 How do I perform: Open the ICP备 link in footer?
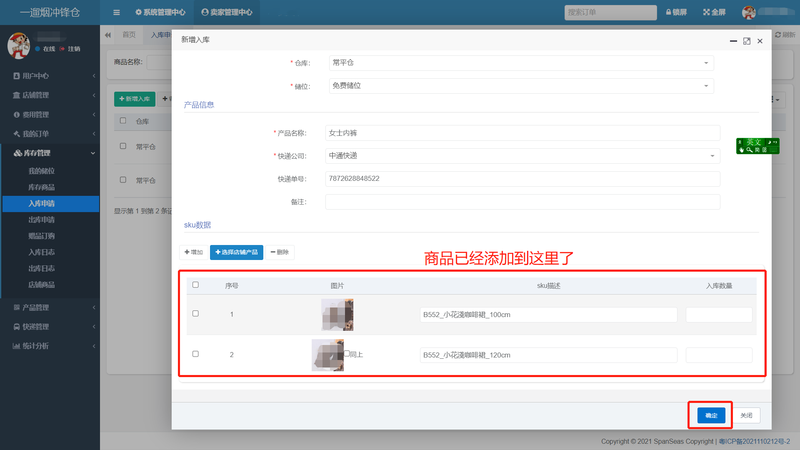point(754,441)
